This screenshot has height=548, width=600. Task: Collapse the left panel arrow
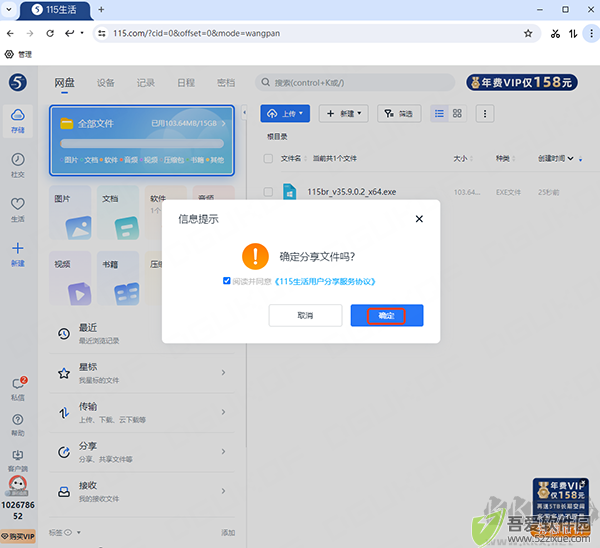(244, 113)
